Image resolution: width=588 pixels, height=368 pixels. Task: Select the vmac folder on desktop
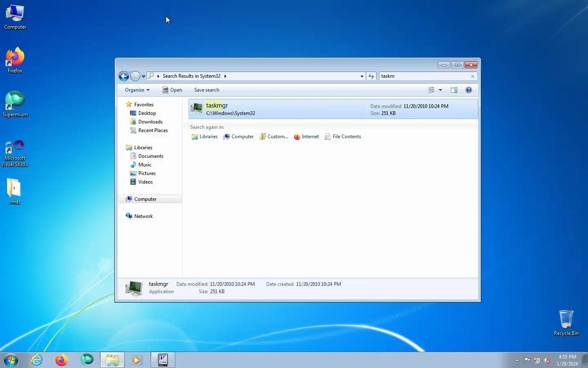[x=15, y=191]
